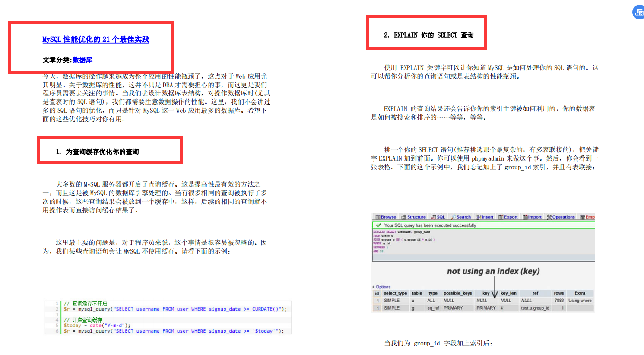Click the 'Using where' cell
644x355 pixels.
(580, 301)
